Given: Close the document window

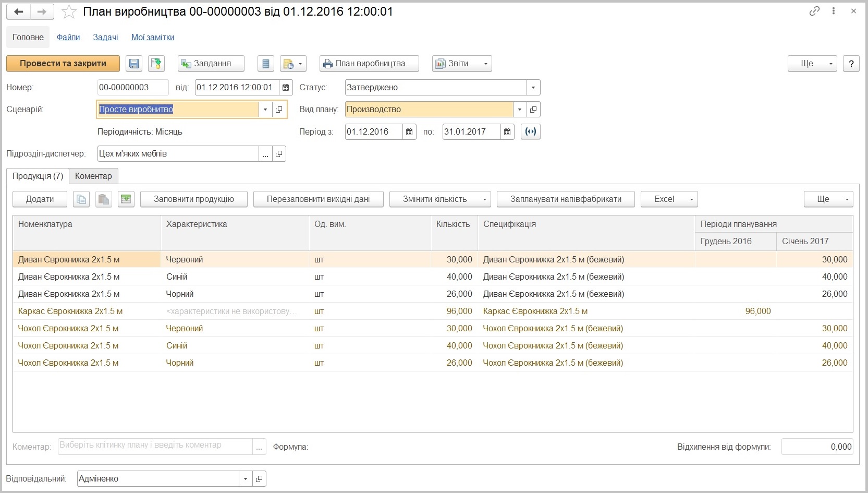Looking at the screenshot, I should [853, 11].
